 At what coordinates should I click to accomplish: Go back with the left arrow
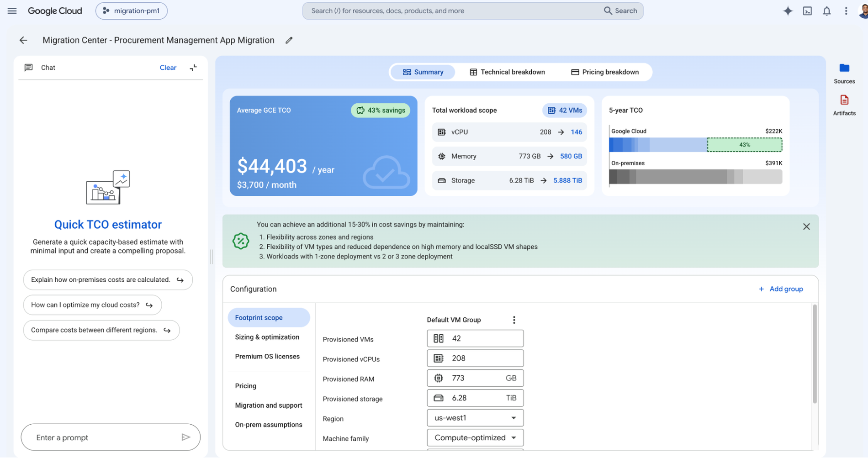[x=23, y=40]
